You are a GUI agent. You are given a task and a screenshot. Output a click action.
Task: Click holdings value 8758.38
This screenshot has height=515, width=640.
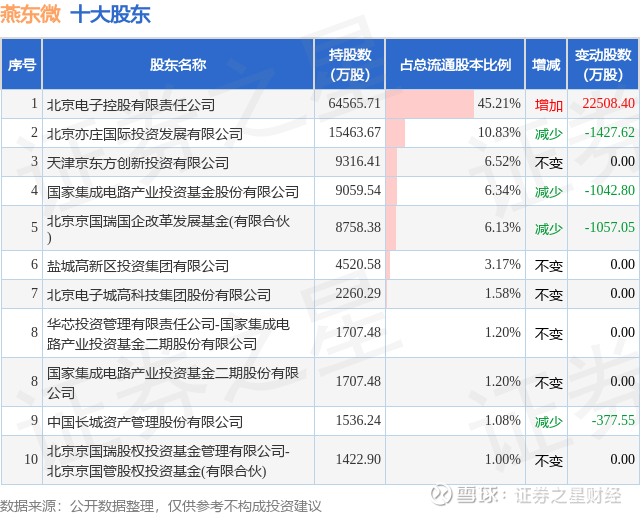pos(358,227)
